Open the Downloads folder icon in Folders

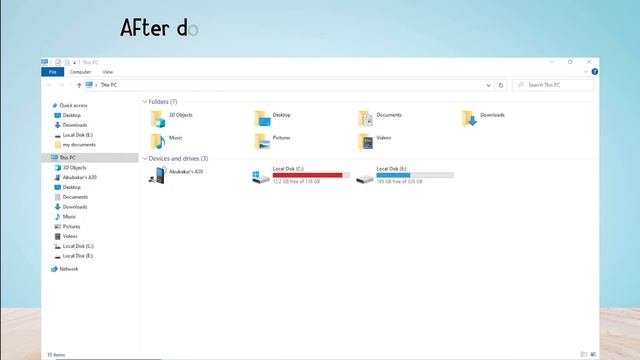click(469, 119)
